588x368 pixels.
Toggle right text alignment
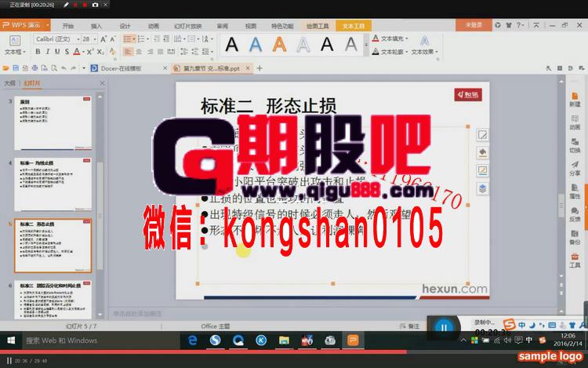pos(150,51)
